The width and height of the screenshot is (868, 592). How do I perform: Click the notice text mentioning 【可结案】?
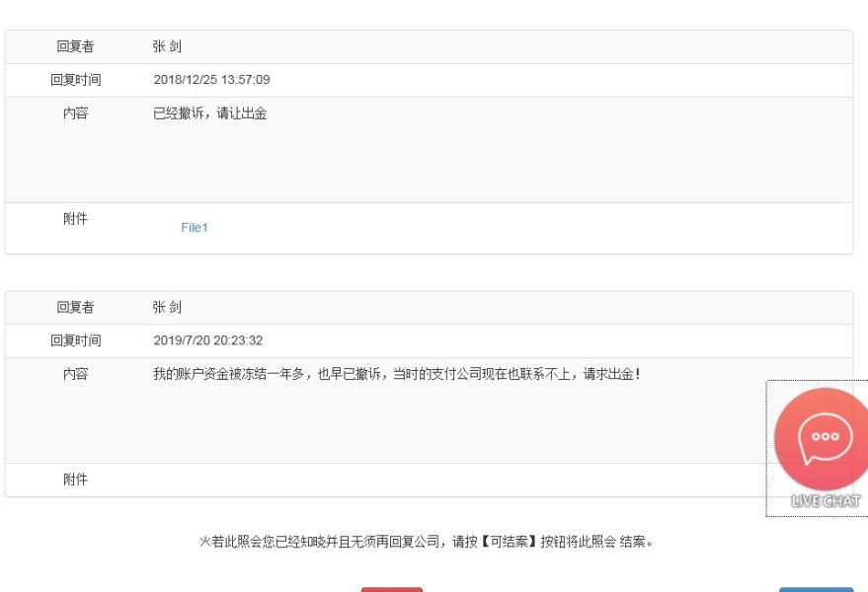pyautogui.click(x=427, y=542)
